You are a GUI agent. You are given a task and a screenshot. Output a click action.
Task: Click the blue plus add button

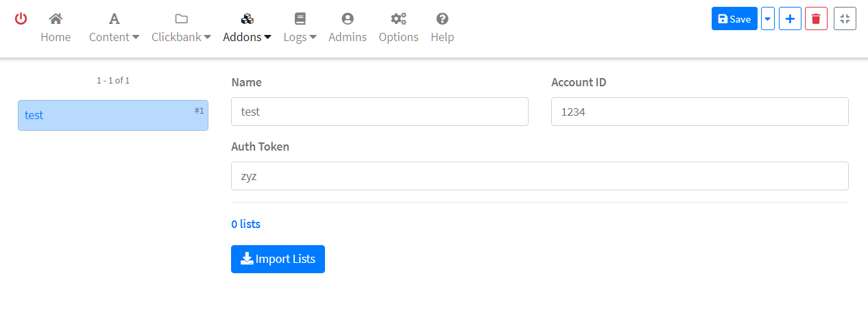pos(790,19)
